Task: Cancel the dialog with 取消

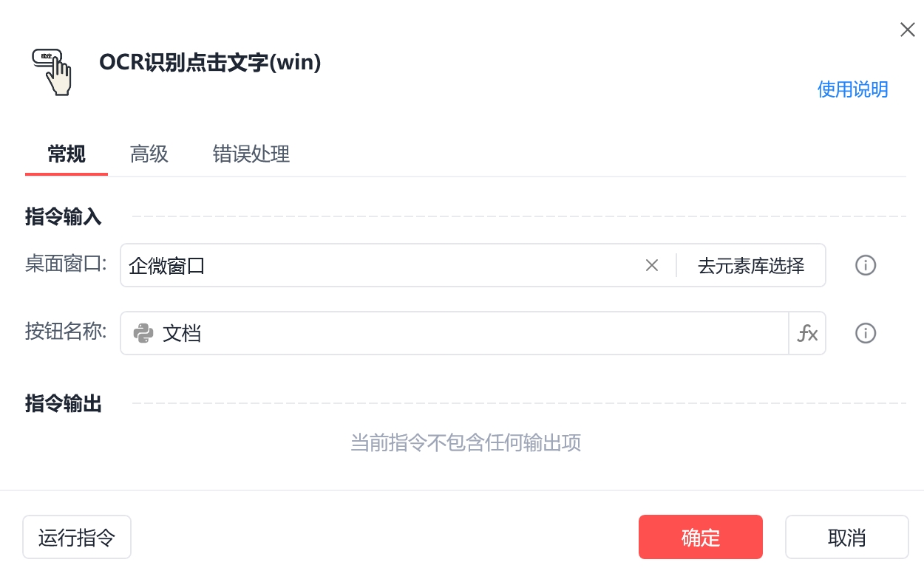Action: [847, 537]
